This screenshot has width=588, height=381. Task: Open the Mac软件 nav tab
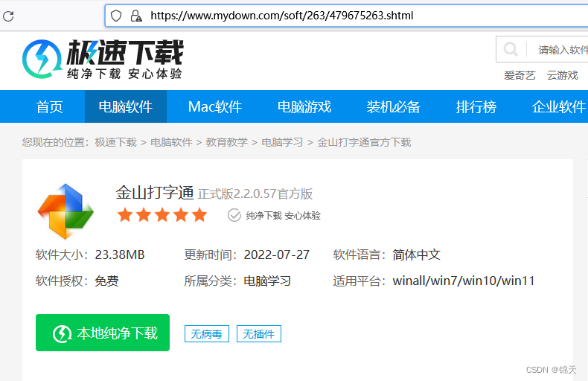click(x=215, y=107)
